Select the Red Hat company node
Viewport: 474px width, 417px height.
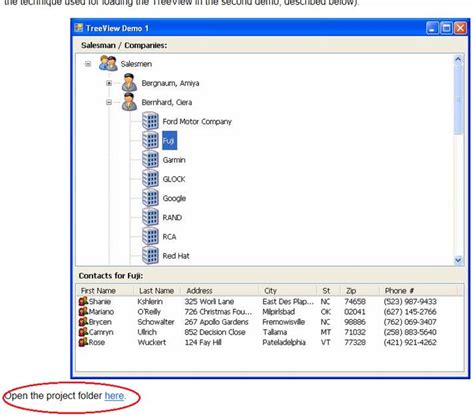pos(176,256)
